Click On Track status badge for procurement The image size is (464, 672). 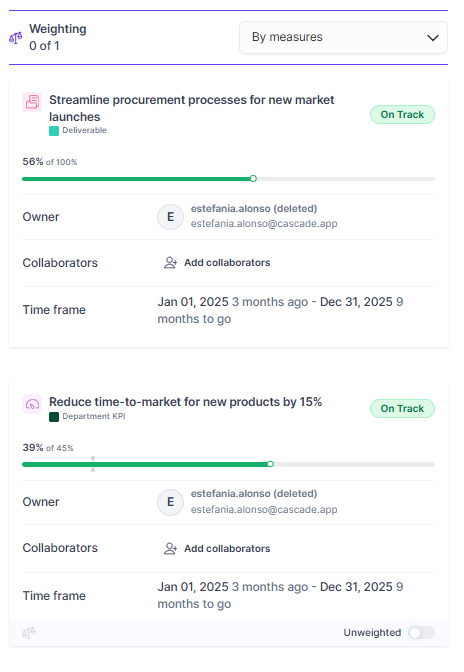pos(402,114)
